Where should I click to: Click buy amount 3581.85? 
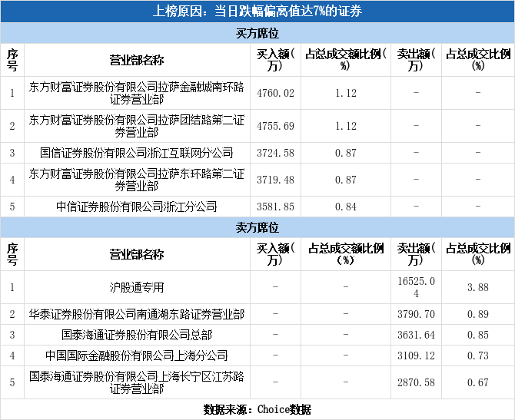click(275, 207)
